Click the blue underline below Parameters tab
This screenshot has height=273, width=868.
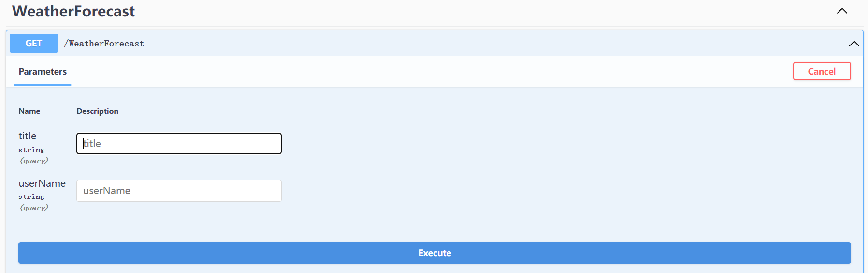tap(43, 85)
